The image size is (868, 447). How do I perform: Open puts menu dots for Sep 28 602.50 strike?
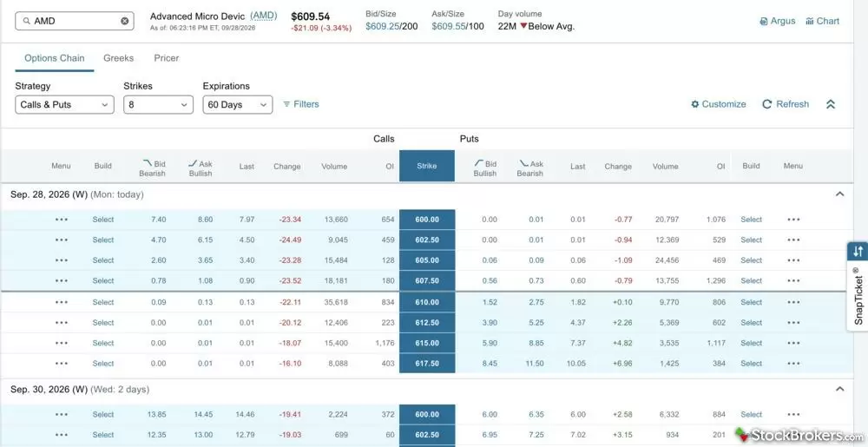(x=793, y=240)
